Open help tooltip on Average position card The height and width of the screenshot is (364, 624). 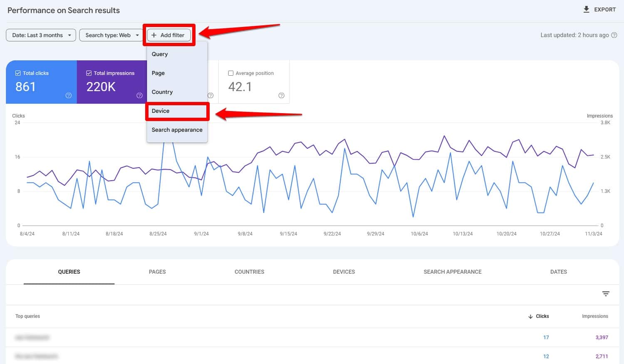pyautogui.click(x=281, y=95)
